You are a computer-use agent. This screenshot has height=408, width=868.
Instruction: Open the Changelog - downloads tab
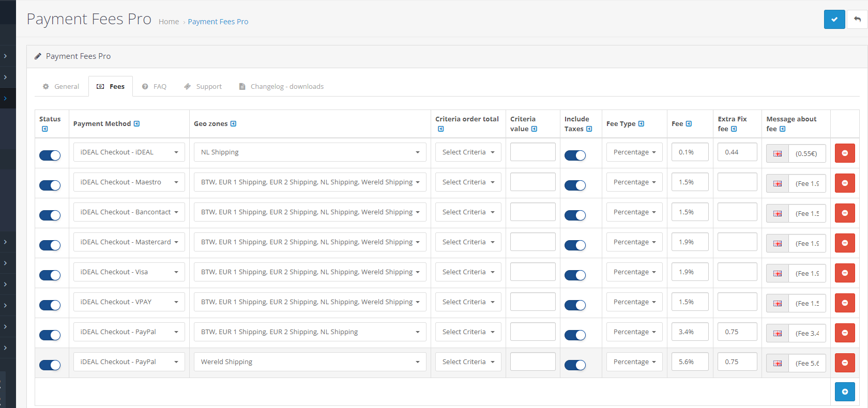tap(281, 87)
